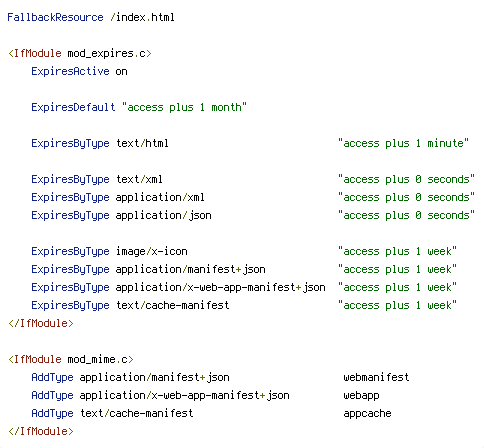Click the application/json expires value string

click(x=406, y=215)
